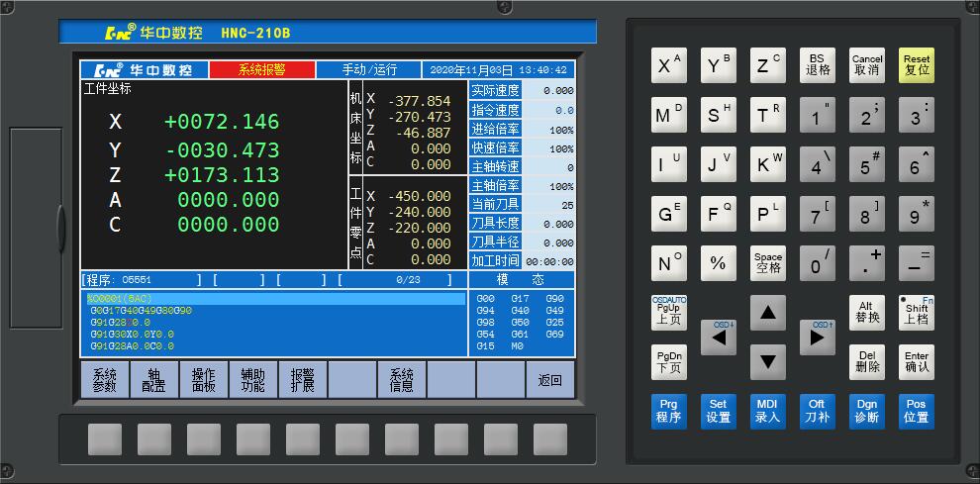Switch to MDI 录入 mode key
Screen dimensions: 980x484
point(768,411)
